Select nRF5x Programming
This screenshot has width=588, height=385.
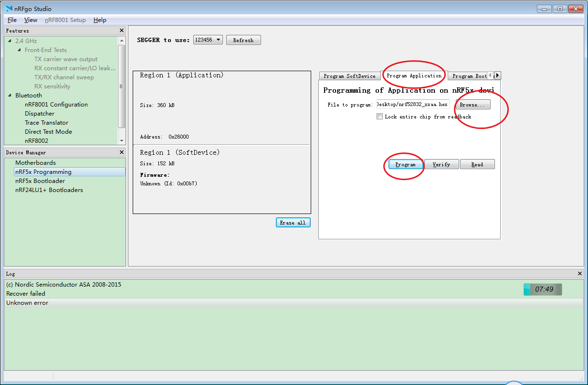(70, 172)
